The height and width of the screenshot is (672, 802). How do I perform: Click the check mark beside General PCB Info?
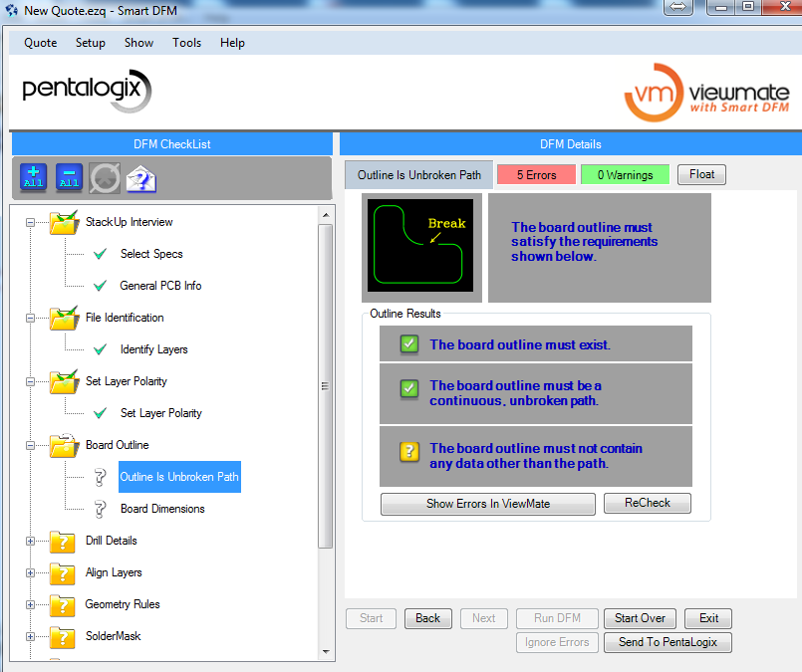[x=101, y=286]
